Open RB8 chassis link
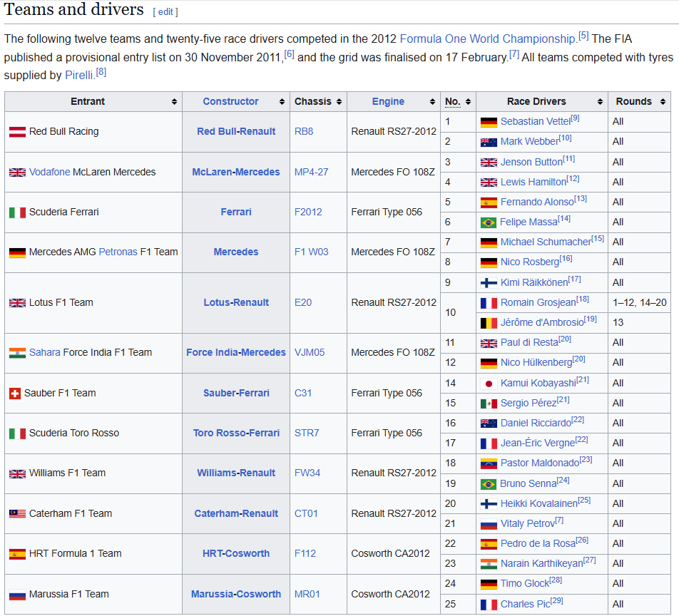Image resolution: width=679 pixels, height=616 pixels. click(304, 132)
